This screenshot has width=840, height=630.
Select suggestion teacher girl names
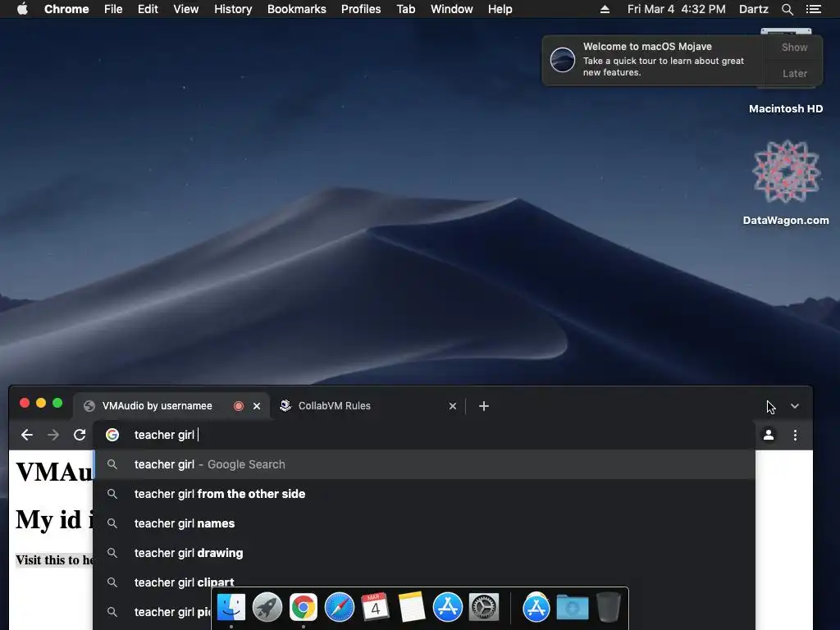click(x=424, y=523)
